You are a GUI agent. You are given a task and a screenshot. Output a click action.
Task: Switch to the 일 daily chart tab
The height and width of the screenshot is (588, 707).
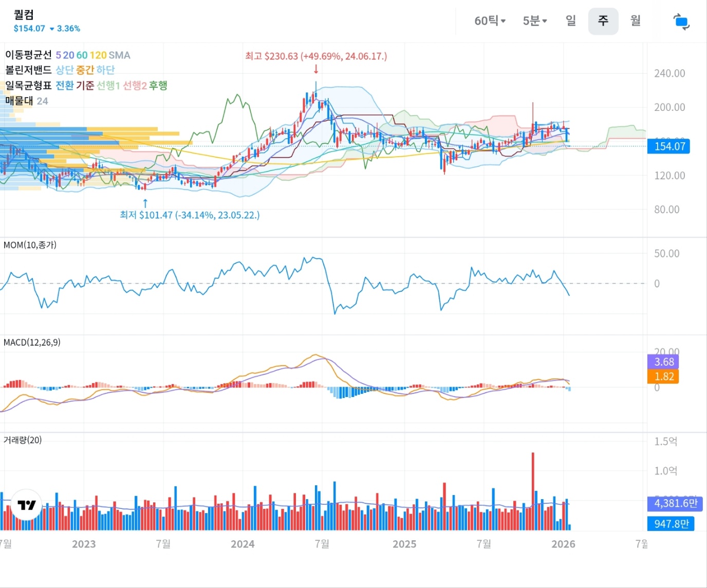[570, 21]
